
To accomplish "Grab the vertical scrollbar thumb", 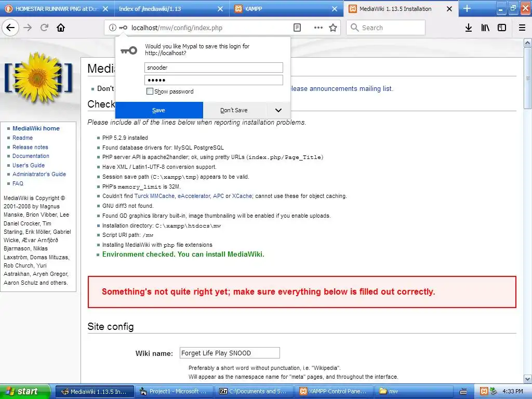I will [528, 78].
